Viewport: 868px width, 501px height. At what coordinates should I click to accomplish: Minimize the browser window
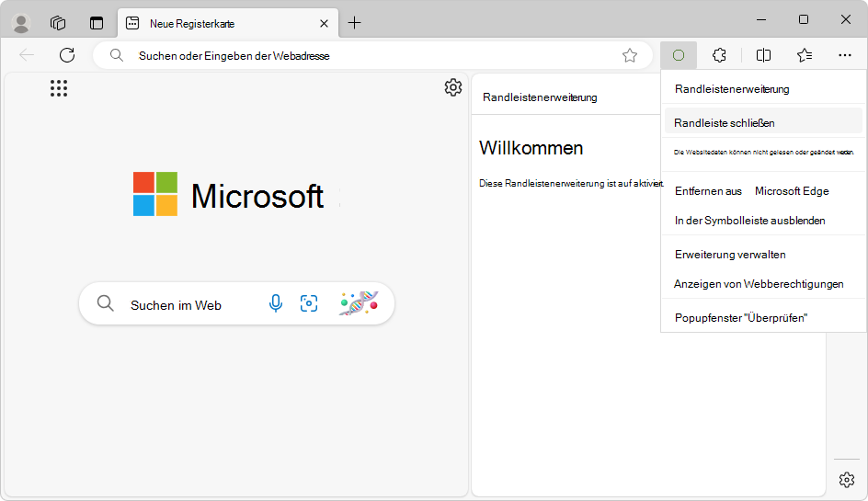(x=761, y=19)
